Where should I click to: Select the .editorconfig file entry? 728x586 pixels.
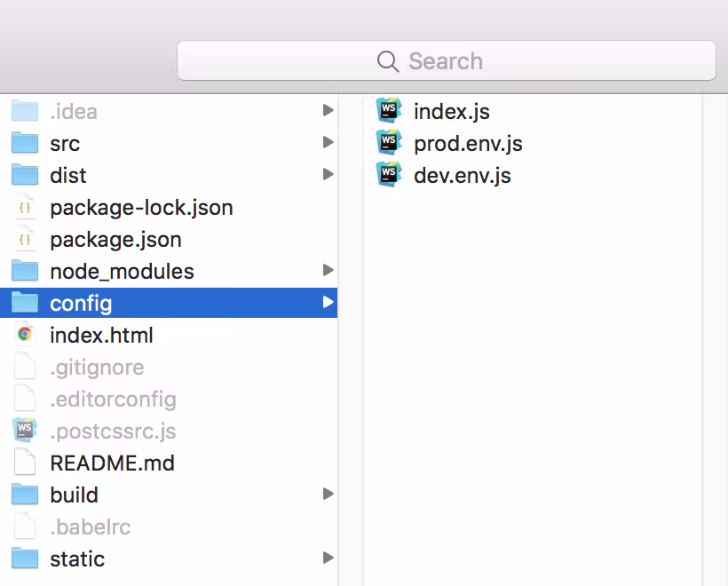113,399
